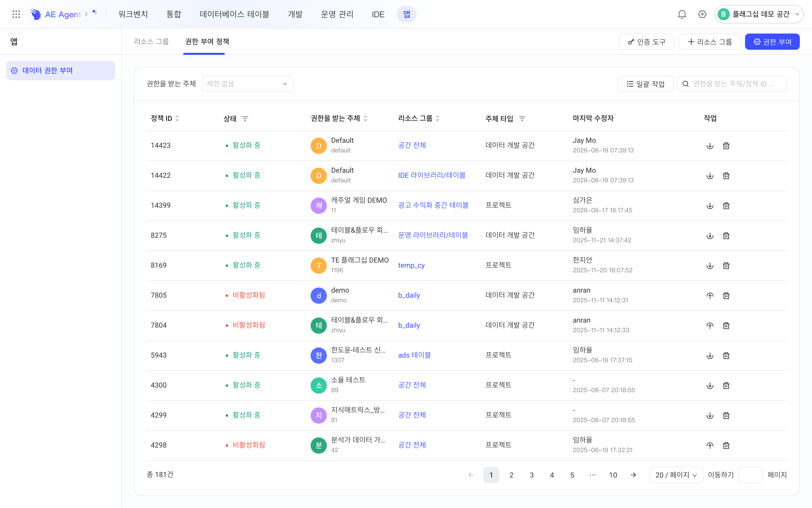Open the settings gear icon
This screenshot has height=508, width=812.
702,14
